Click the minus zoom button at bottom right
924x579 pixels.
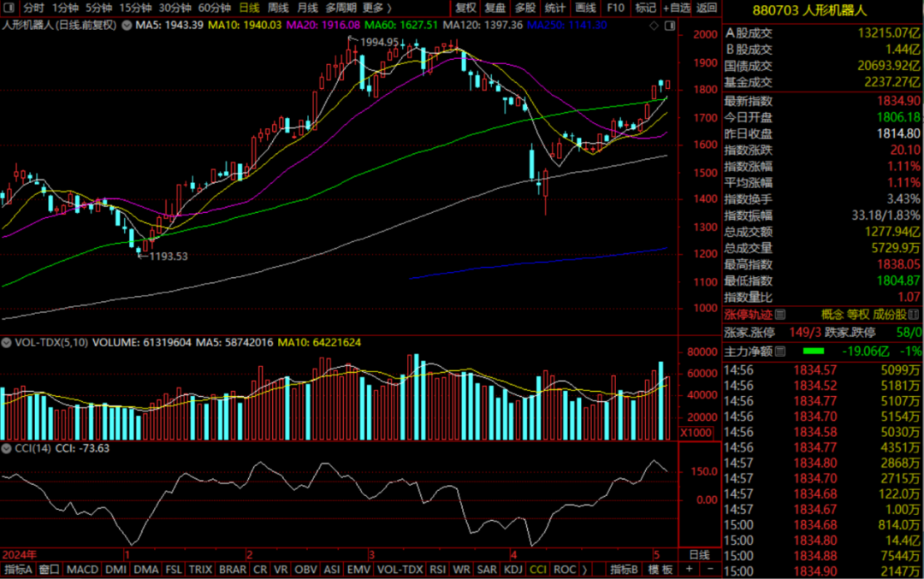click(x=709, y=570)
